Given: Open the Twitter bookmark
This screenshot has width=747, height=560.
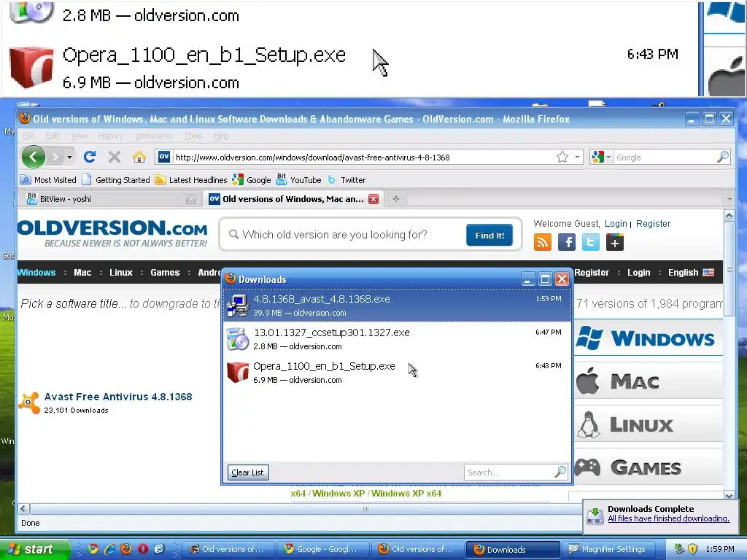Looking at the screenshot, I should [x=347, y=180].
